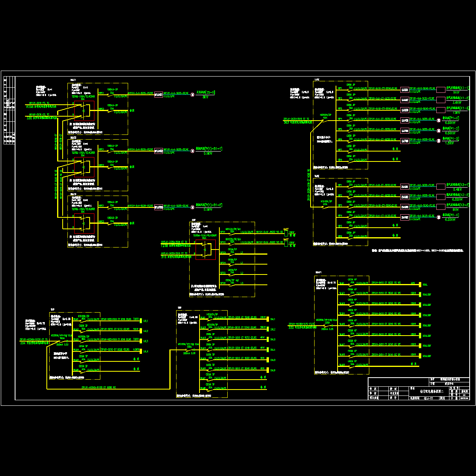The image size is (476, 476).
Task: Select the [K1-1] air conditioner label
Action: click(x=458, y=88)
